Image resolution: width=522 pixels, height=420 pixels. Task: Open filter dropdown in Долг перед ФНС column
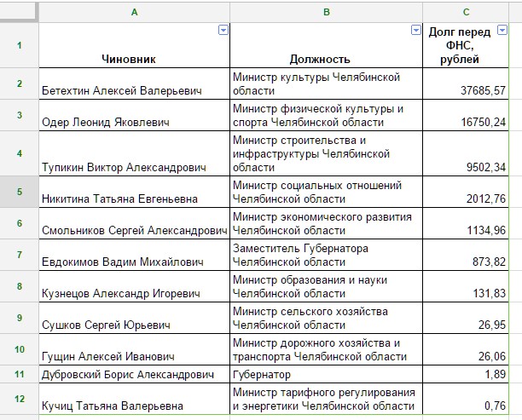tap(502, 30)
